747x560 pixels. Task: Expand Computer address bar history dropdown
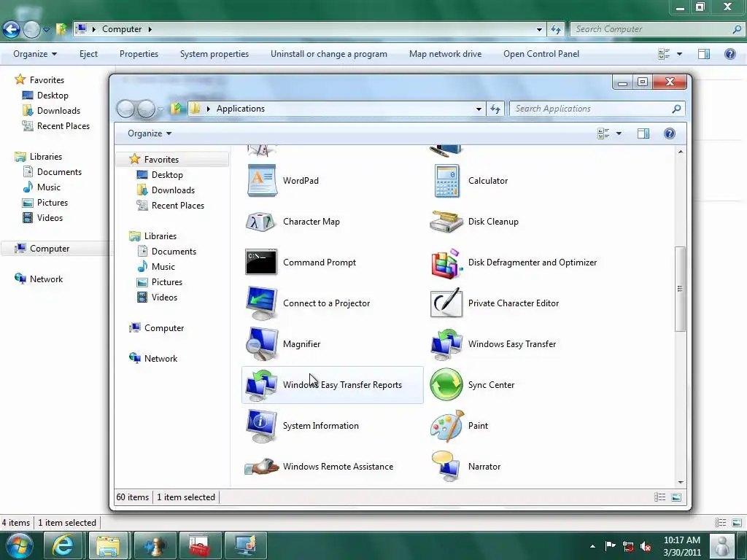(539, 29)
